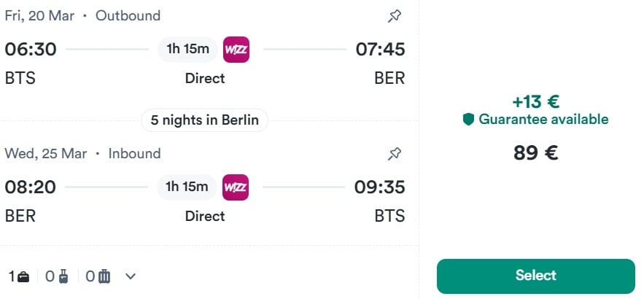Click the outbound 1h 15m duration pill
The image size is (644, 299).
tap(187, 50)
